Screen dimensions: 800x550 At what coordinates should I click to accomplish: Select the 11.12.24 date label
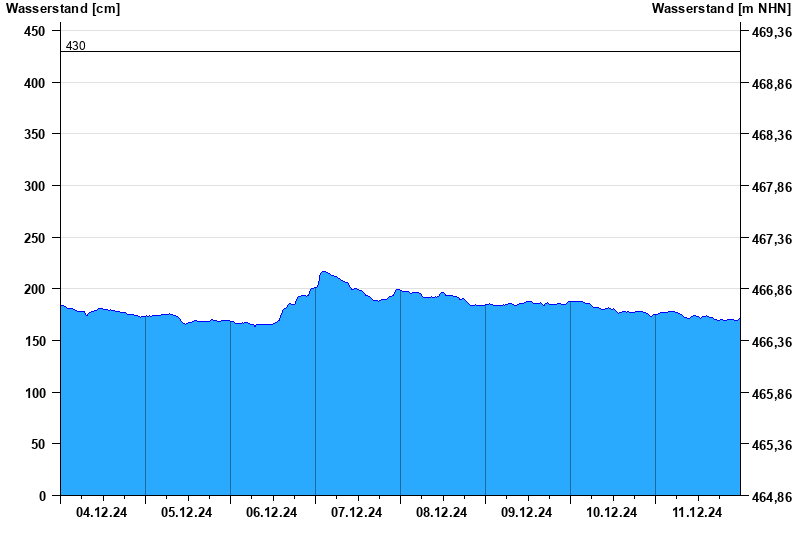[x=697, y=513]
